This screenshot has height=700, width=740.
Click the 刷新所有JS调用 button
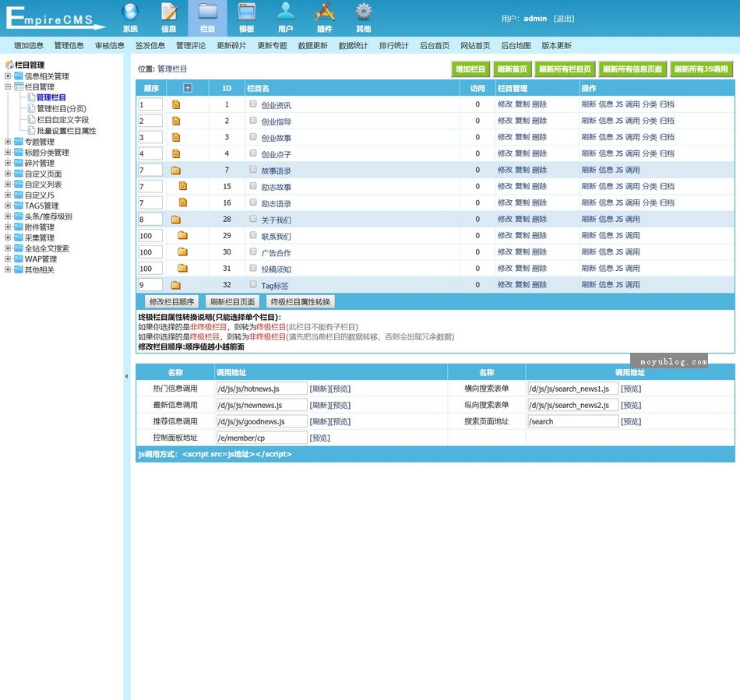click(701, 69)
